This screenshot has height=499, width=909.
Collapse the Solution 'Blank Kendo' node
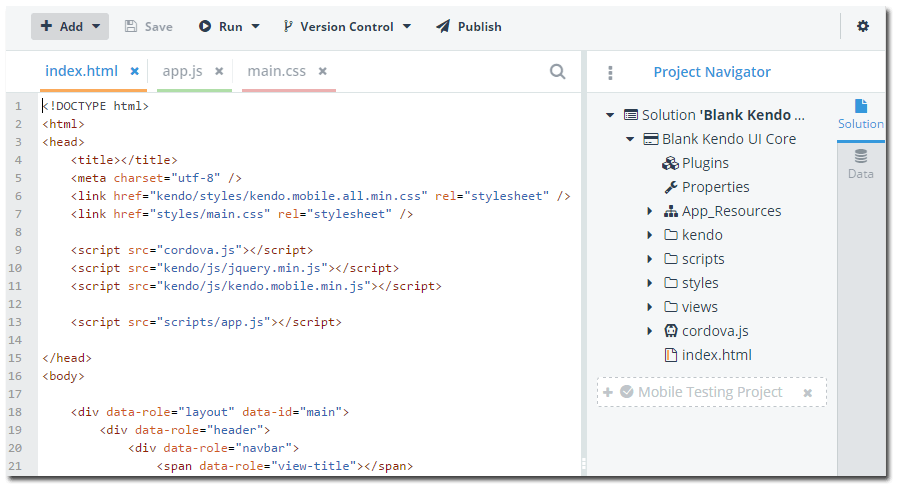tap(610, 115)
